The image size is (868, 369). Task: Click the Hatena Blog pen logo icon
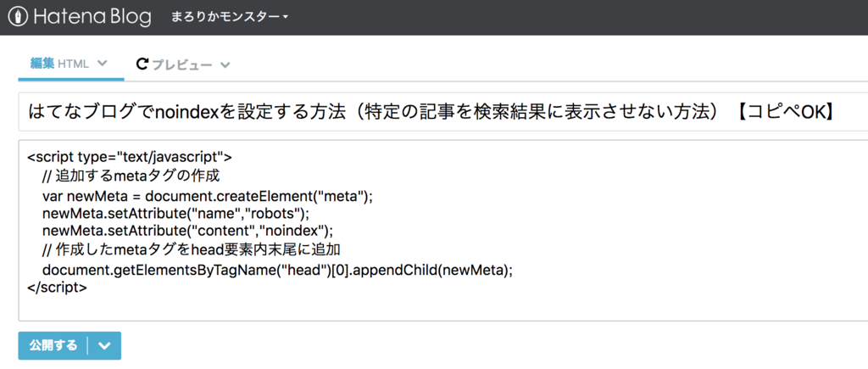[19, 17]
